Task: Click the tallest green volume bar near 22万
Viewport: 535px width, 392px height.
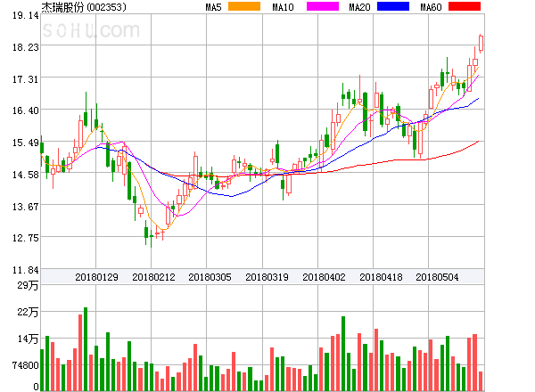Action: click(x=86, y=348)
